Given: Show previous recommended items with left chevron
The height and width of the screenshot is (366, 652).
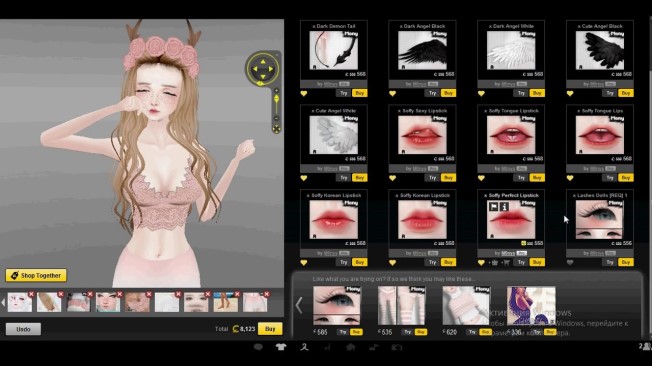Looking at the screenshot, I should click(x=299, y=306).
